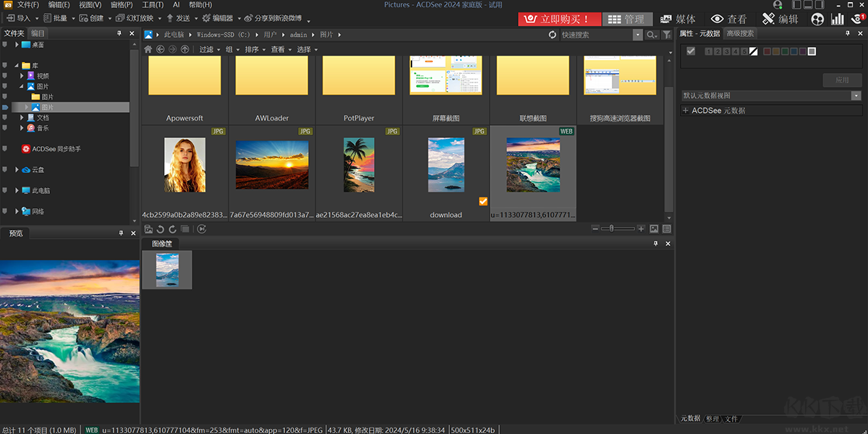Expand the ACDSee metadata section

coord(686,111)
